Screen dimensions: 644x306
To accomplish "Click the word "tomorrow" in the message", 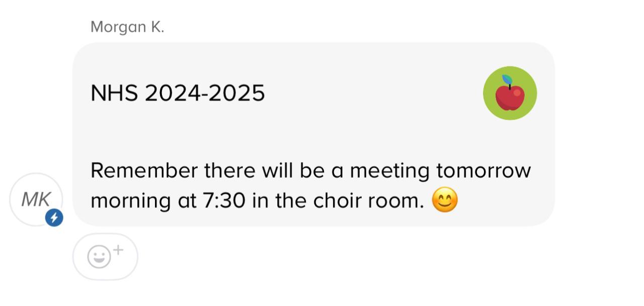I will pos(483,171).
